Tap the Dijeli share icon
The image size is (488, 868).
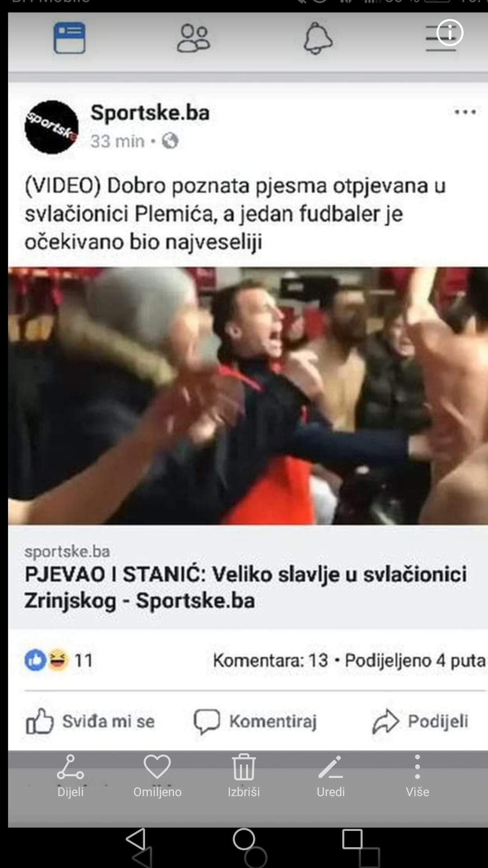[x=70, y=776]
